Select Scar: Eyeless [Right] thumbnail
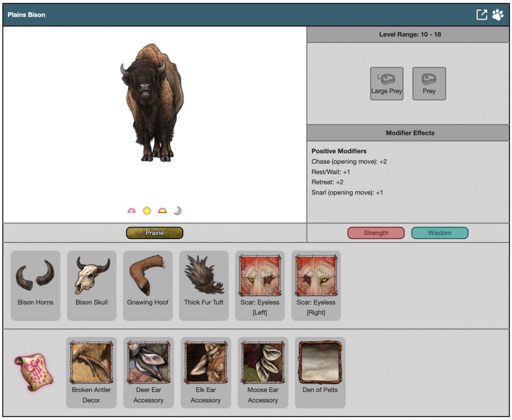The width and height of the screenshot is (512, 420). click(316, 276)
